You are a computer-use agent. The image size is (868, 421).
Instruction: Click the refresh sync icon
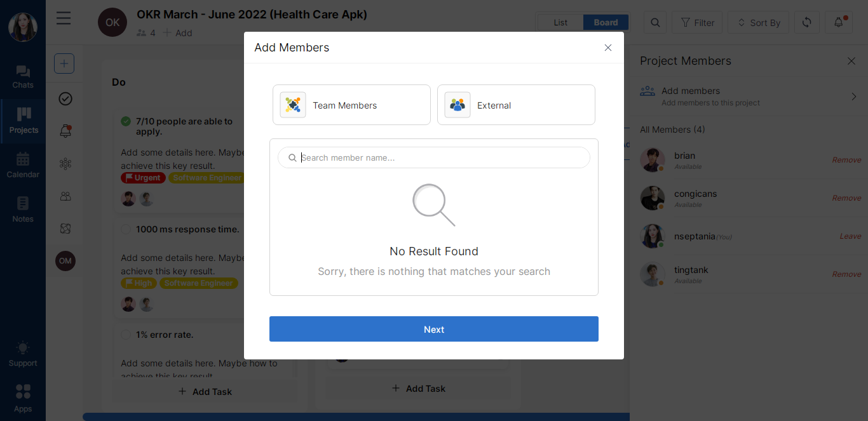pos(806,22)
